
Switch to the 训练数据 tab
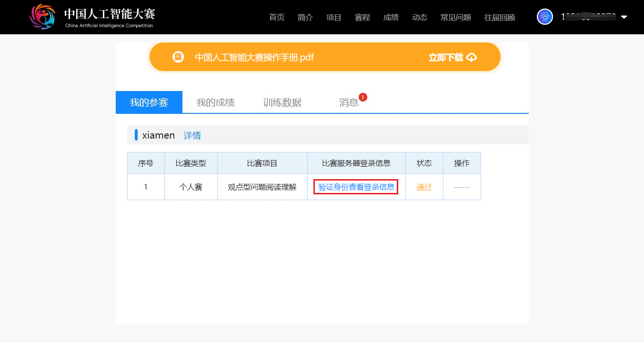(282, 102)
